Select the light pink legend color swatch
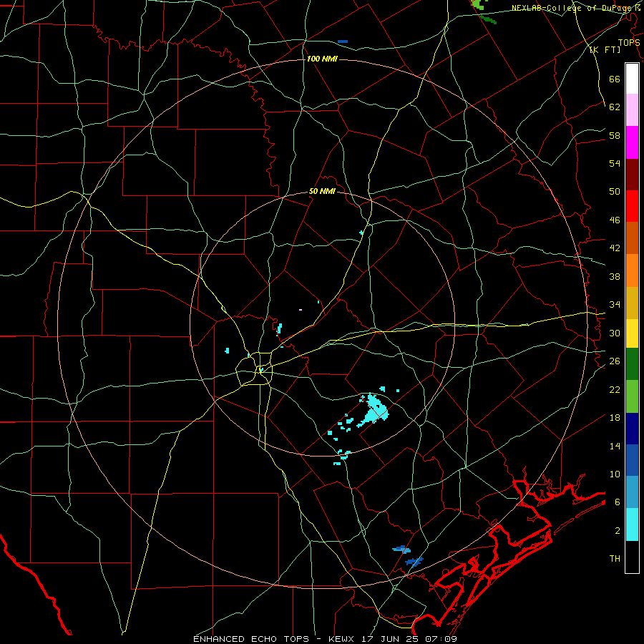 (x=632, y=110)
